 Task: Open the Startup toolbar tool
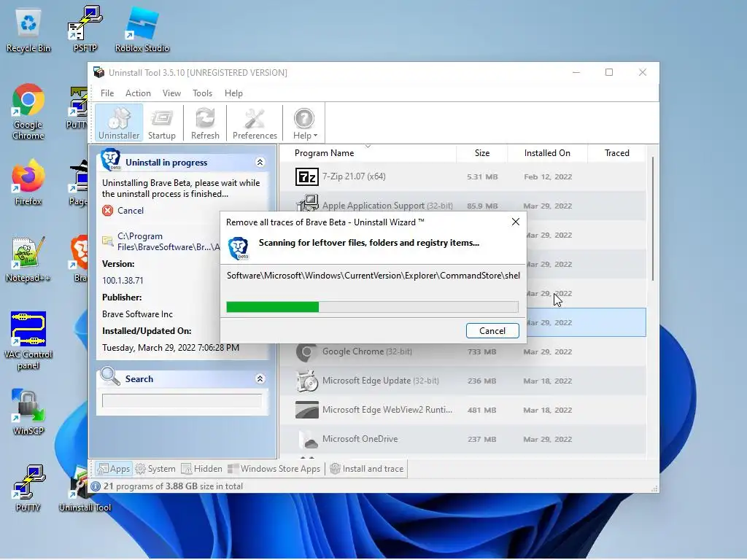coord(161,122)
